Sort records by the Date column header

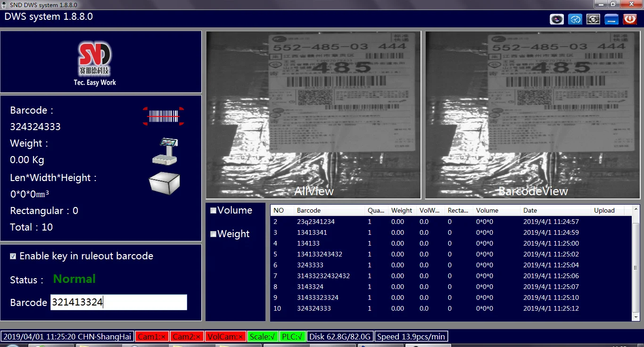tap(555, 211)
